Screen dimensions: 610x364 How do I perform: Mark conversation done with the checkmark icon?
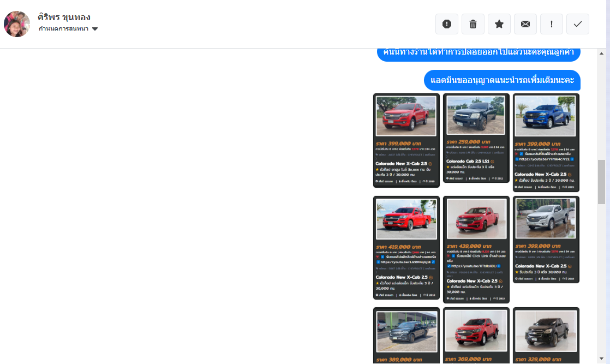coord(577,24)
